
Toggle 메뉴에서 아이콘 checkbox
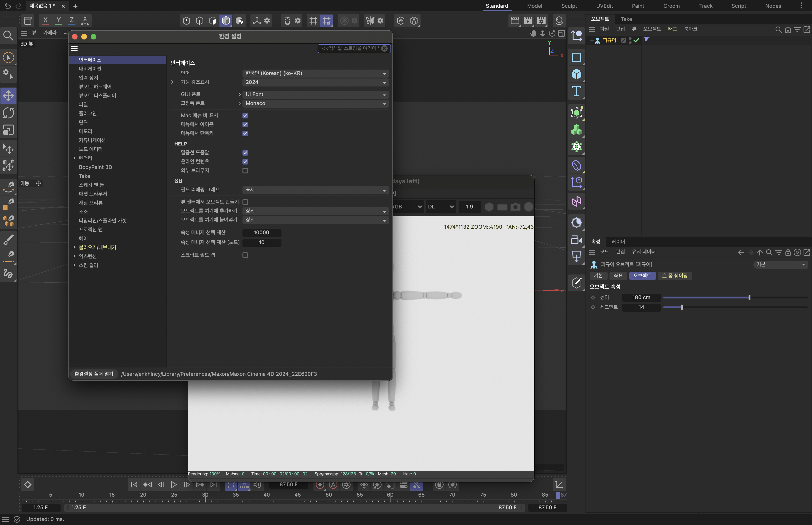point(245,124)
